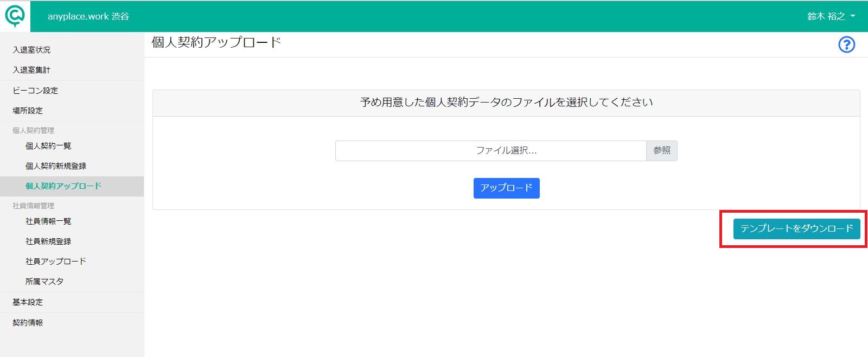Image resolution: width=868 pixels, height=357 pixels.
Task: Click the ファイル選択 file input field
Action: [x=491, y=151]
